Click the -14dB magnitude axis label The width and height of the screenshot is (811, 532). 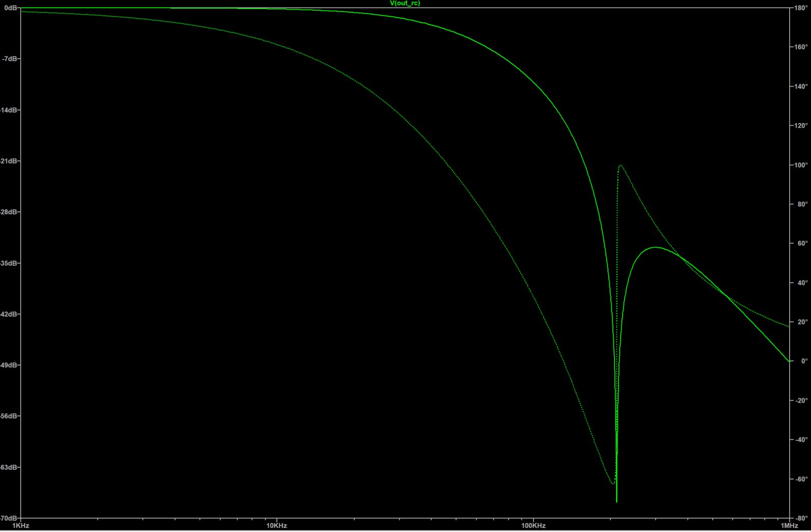pos(9,110)
